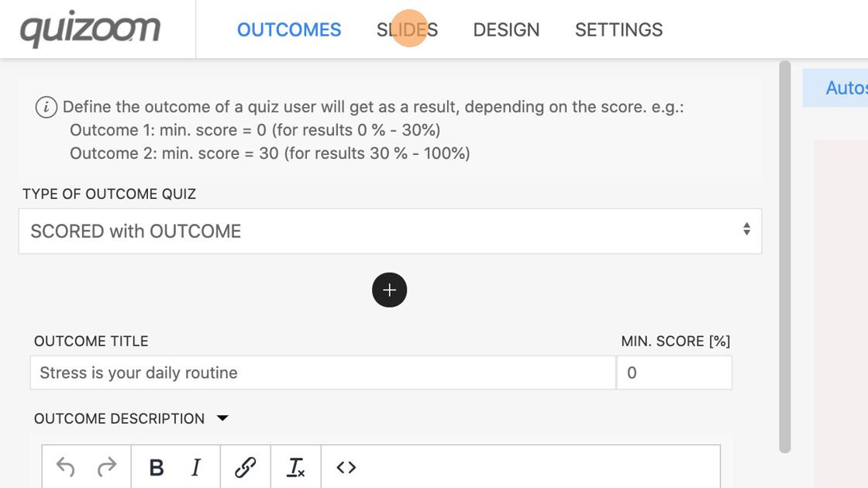Go to the Design tab
Image resolution: width=868 pixels, height=488 pixels.
click(506, 29)
